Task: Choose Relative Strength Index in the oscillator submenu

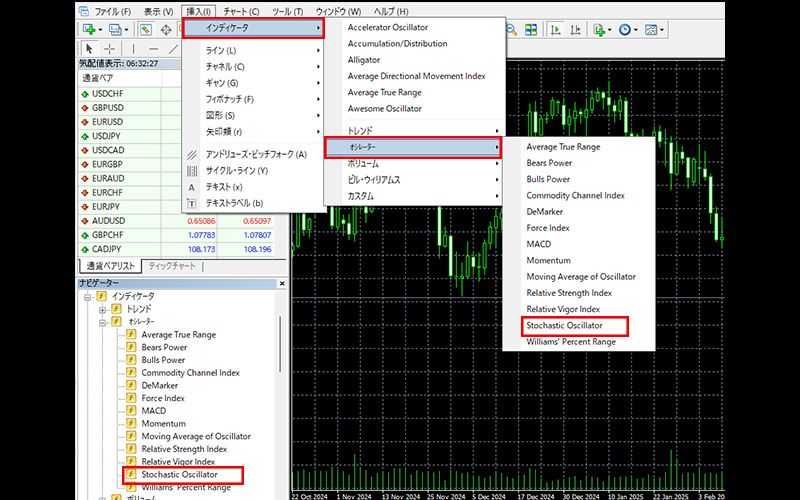Action: click(x=579, y=293)
